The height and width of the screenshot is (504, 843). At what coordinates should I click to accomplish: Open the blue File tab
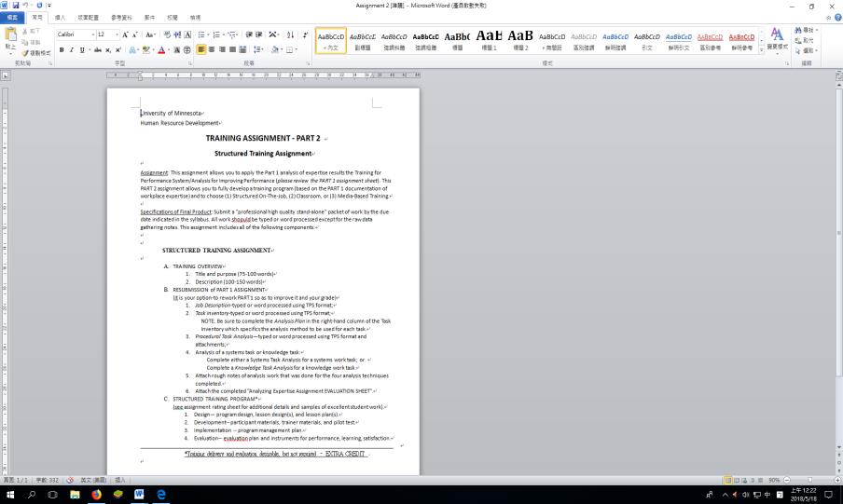(x=12, y=18)
